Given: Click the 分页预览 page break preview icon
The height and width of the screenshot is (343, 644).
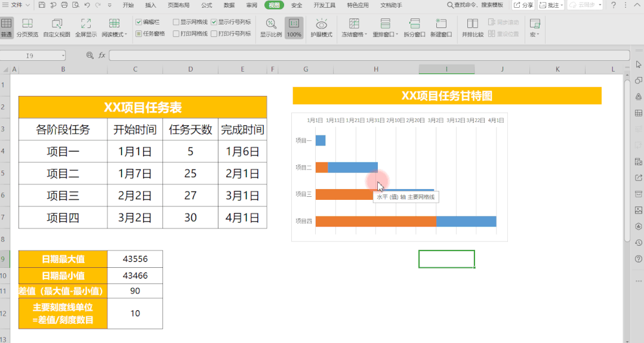Looking at the screenshot, I should coord(27,24).
